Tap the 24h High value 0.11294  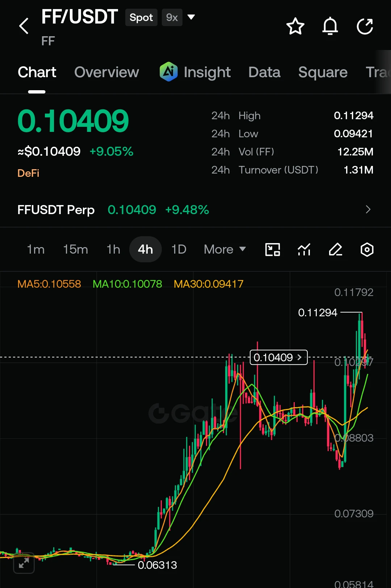pos(353,116)
